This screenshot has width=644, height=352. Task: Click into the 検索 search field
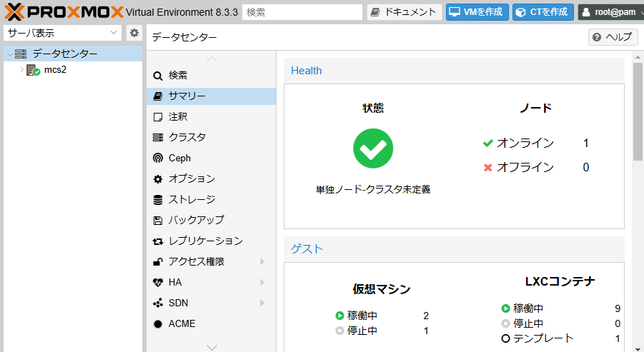(302, 12)
